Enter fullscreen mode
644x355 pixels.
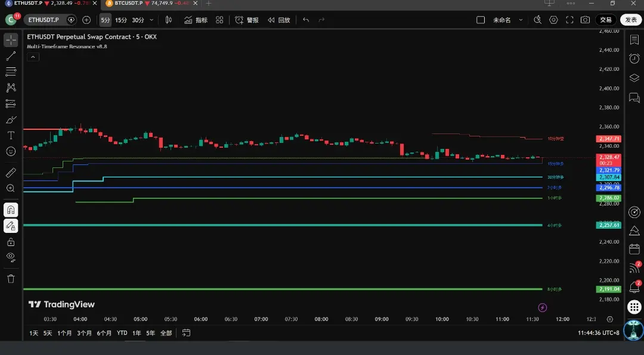coord(569,20)
